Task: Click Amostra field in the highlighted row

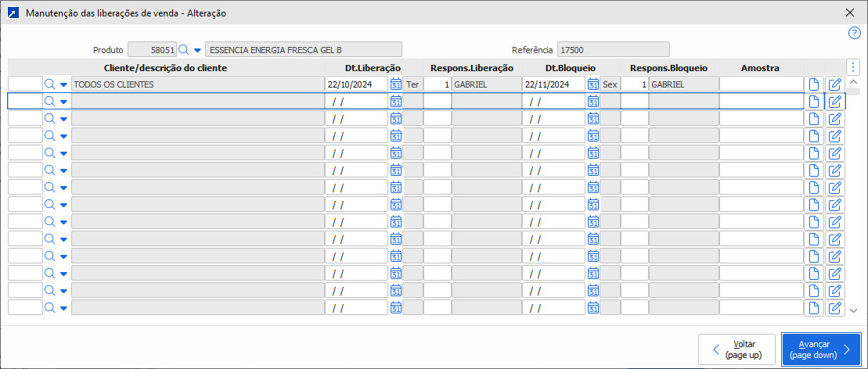Action: point(761,101)
